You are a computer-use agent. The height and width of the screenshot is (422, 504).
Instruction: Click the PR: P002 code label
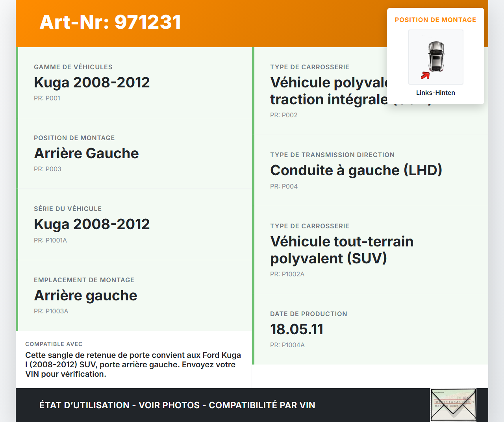(x=283, y=115)
